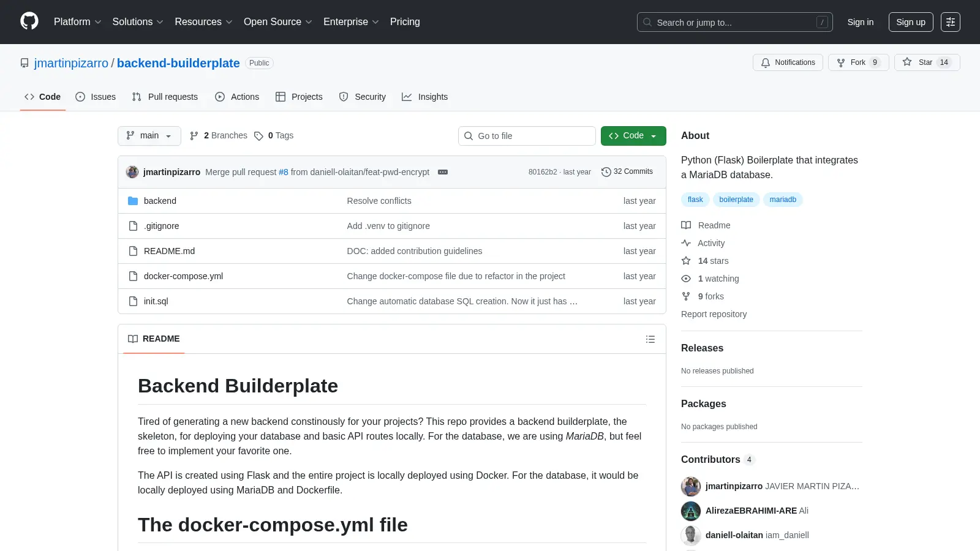Open commit 'DOC: added contribution guidelines'

(415, 251)
